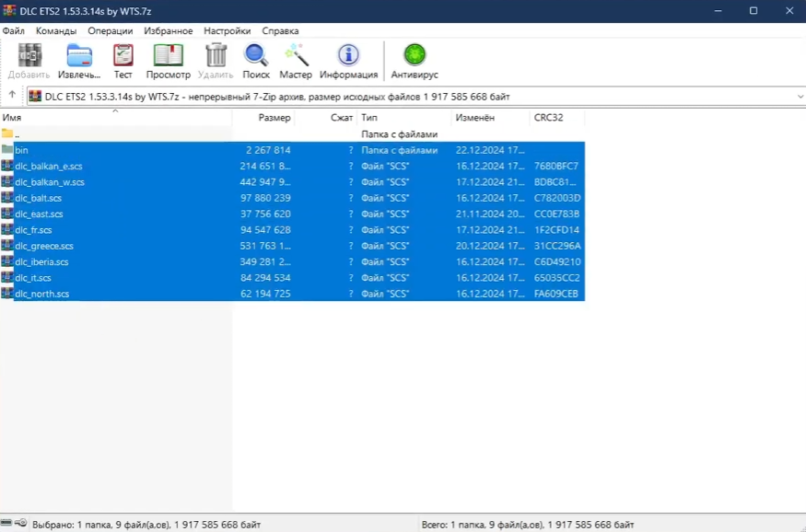The height and width of the screenshot is (532, 806).
Task: Open Поиск magnifier tool
Action: (256, 55)
